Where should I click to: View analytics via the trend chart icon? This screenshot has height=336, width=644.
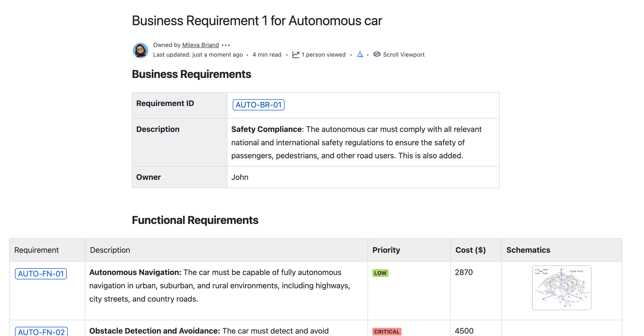[296, 54]
